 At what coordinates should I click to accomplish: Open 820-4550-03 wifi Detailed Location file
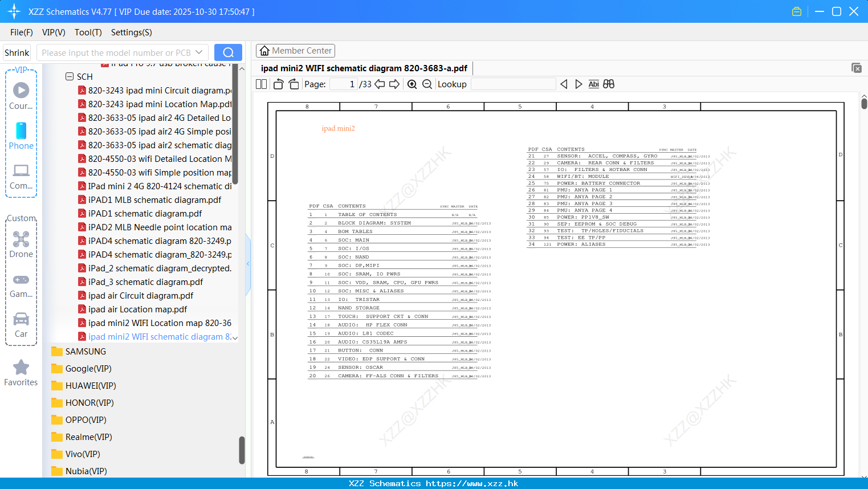pyautogui.click(x=154, y=158)
